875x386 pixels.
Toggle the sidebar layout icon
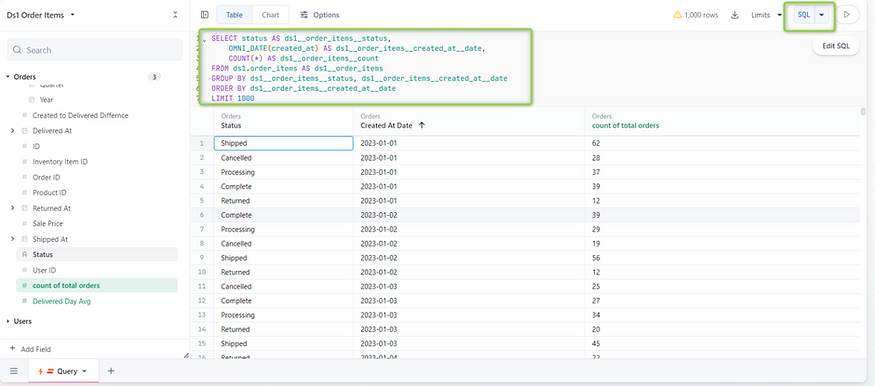pyautogui.click(x=205, y=15)
